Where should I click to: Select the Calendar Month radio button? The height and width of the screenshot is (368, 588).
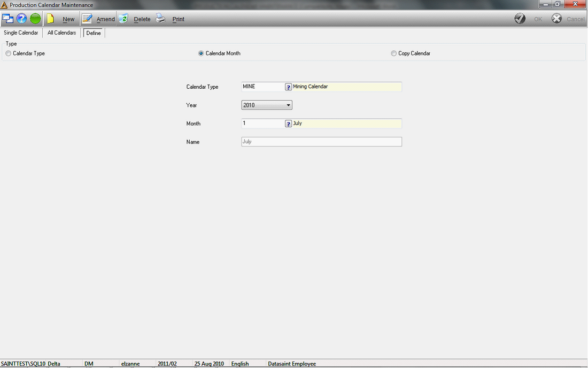tap(201, 53)
